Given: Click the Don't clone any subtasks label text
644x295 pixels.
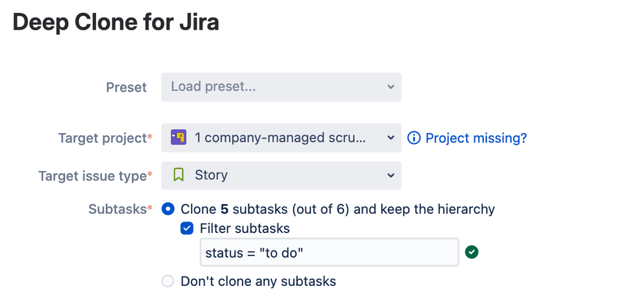Looking at the screenshot, I should click(x=258, y=281).
